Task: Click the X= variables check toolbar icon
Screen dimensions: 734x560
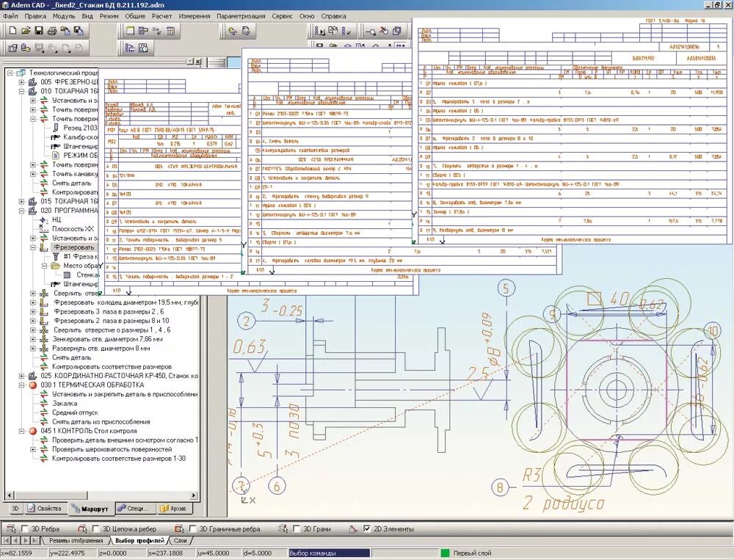Action: (157, 31)
